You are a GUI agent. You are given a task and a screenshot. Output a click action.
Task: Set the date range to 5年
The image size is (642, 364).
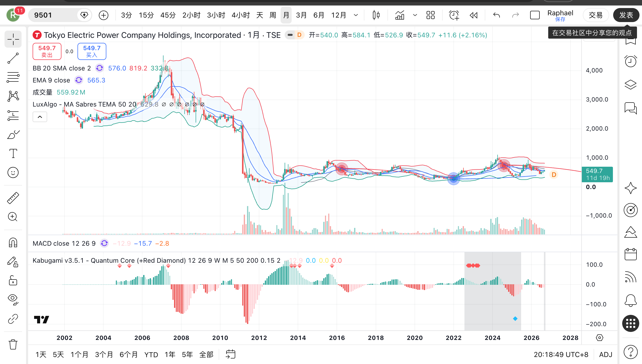click(187, 354)
